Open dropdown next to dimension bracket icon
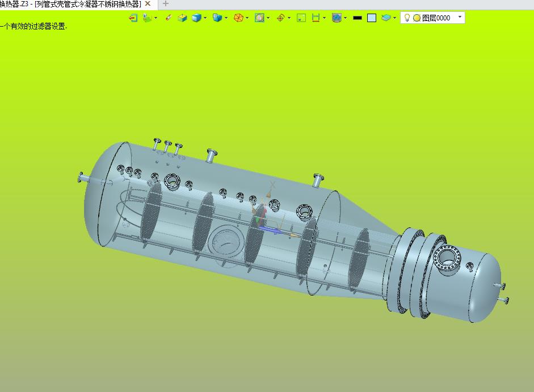534x392 pixels. point(324,18)
